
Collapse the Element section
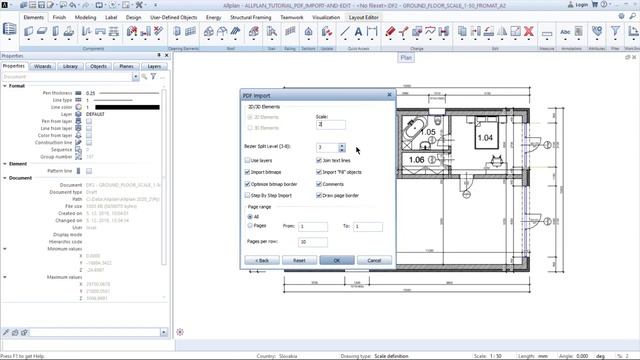[x=5, y=164]
